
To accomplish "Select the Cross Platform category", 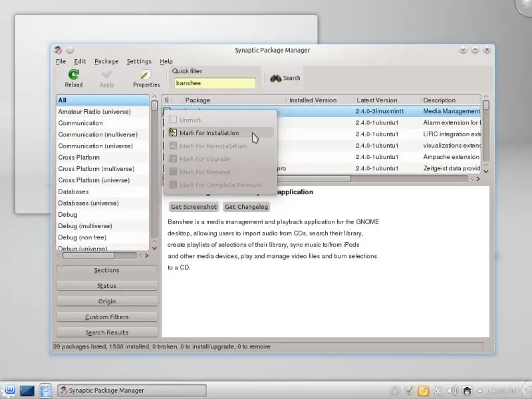I will point(102,158).
